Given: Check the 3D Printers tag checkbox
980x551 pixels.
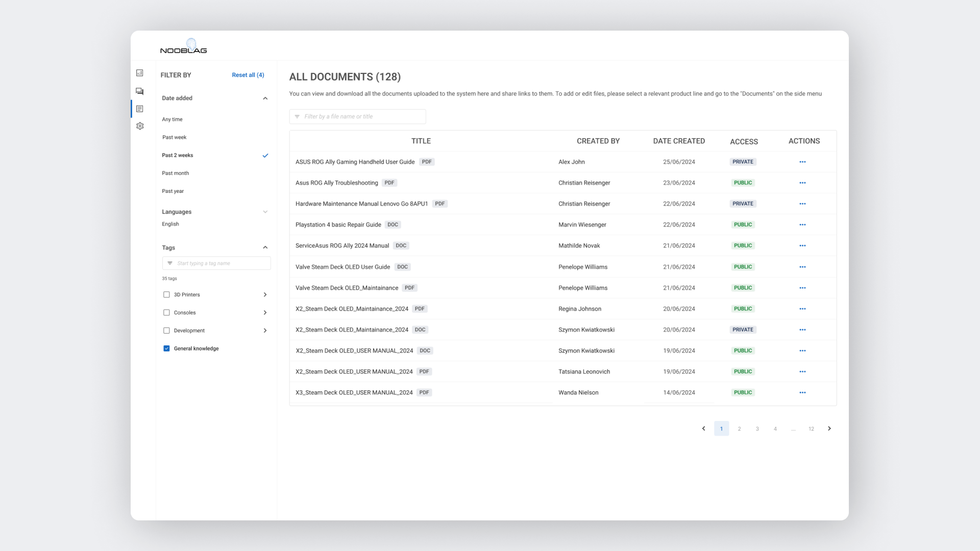Looking at the screenshot, I should click(166, 294).
